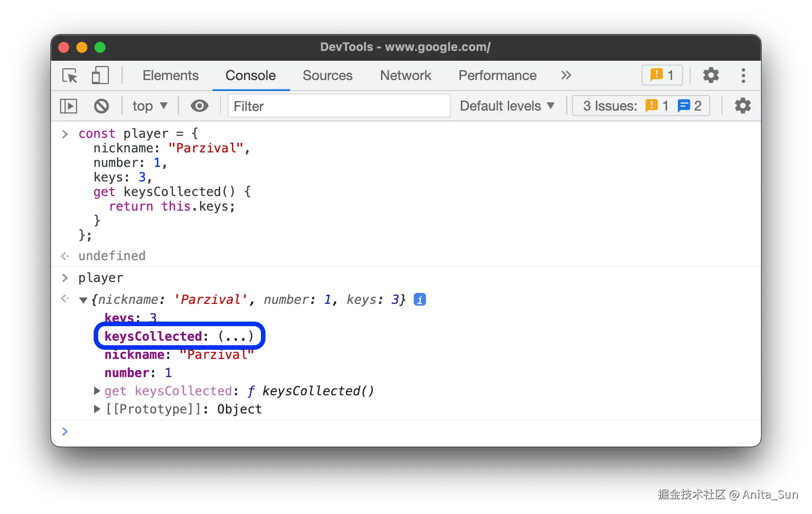The image size is (812, 514).
Task: Open the three-dot customize menu
Action: click(743, 76)
